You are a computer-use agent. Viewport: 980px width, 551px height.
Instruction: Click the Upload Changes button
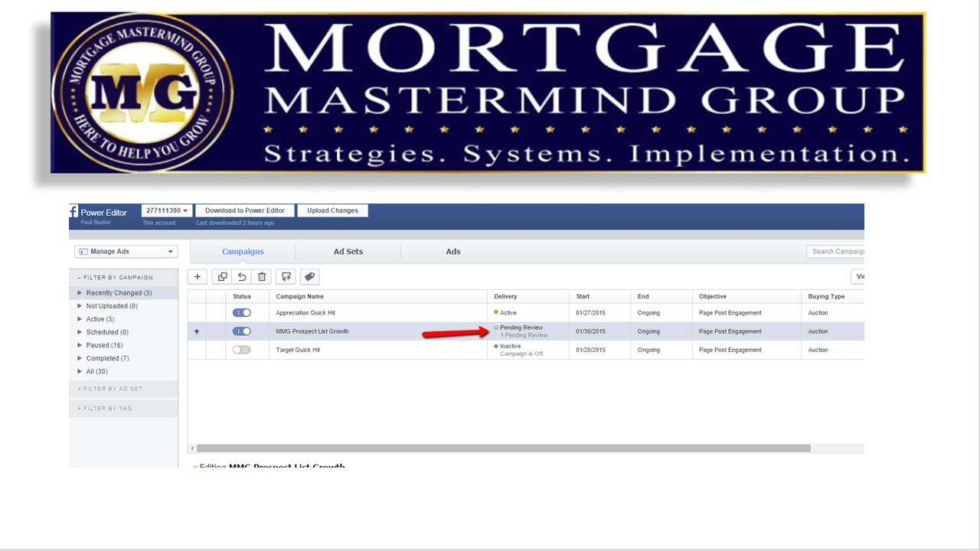(332, 210)
